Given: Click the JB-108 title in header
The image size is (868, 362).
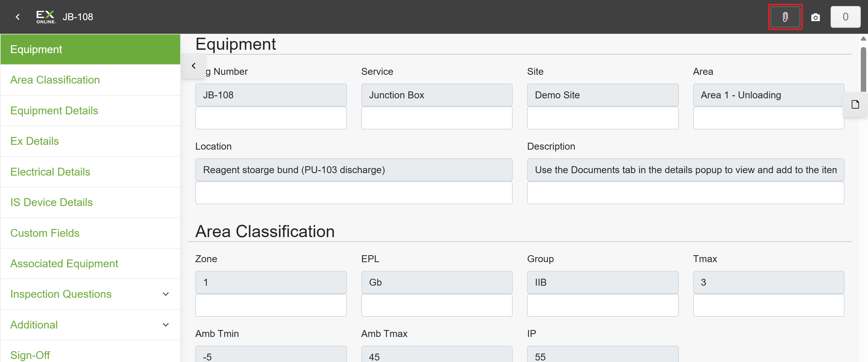Looking at the screenshot, I should coord(78,17).
